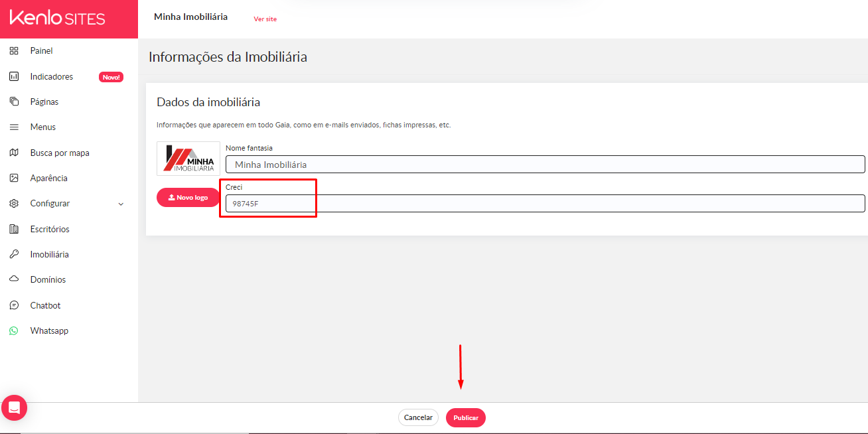Viewport: 868px width, 434px height.
Task: Click the Novo! badge next to Indicadores
Action: (x=111, y=77)
